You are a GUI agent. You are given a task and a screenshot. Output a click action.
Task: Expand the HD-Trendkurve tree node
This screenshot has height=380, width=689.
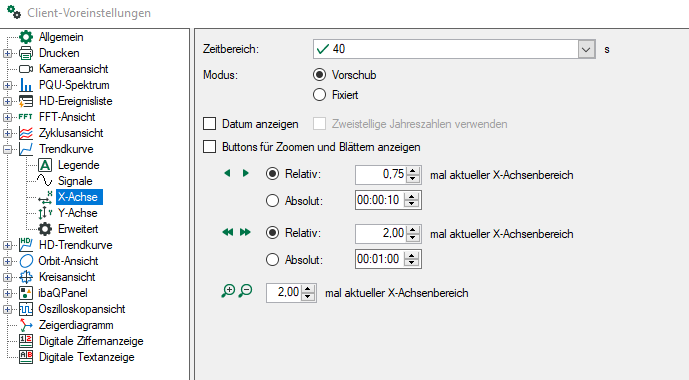tap(7, 245)
